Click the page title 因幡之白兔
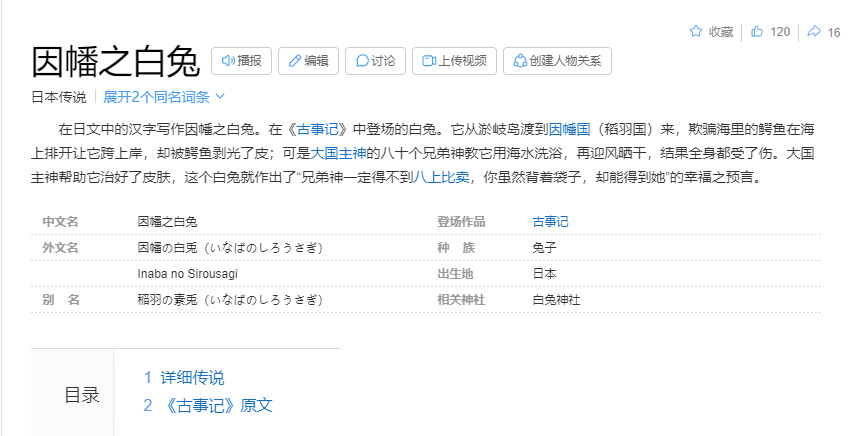Screen dimensions: 848x436 pos(116,61)
